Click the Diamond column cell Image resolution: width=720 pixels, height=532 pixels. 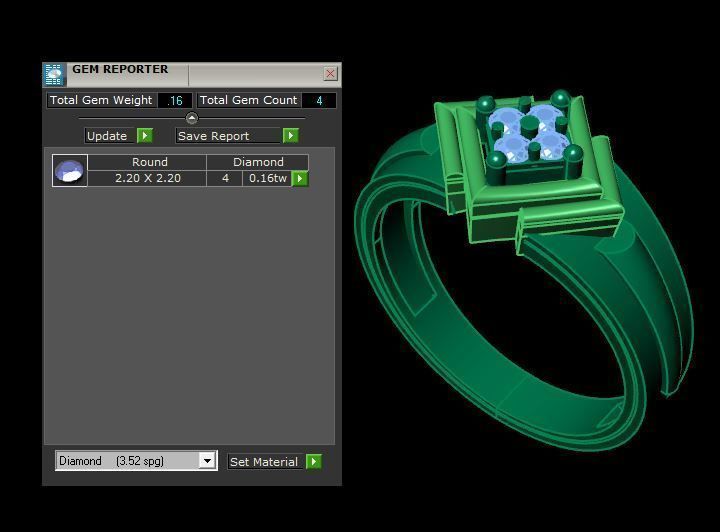[x=258, y=162]
